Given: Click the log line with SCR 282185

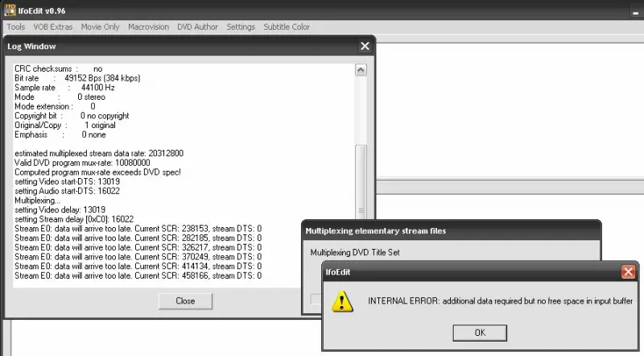Looking at the screenshot, I should (x=138, y=238).
